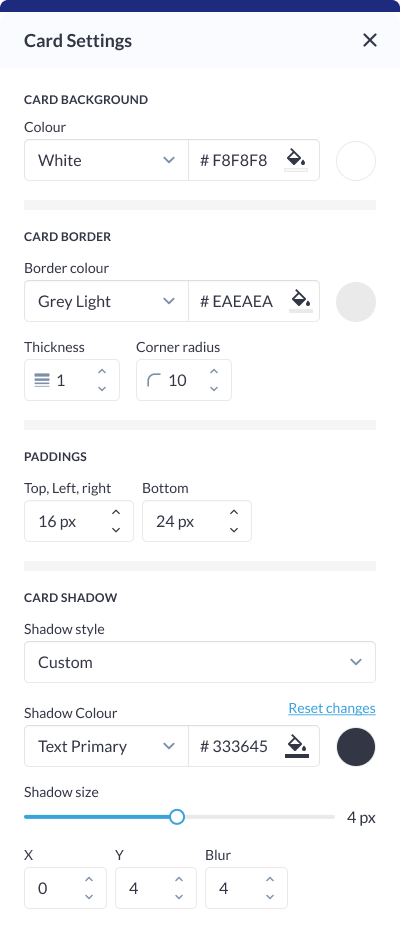
Task: Click the dark shadow colour swatch
Action: (356, 746)
